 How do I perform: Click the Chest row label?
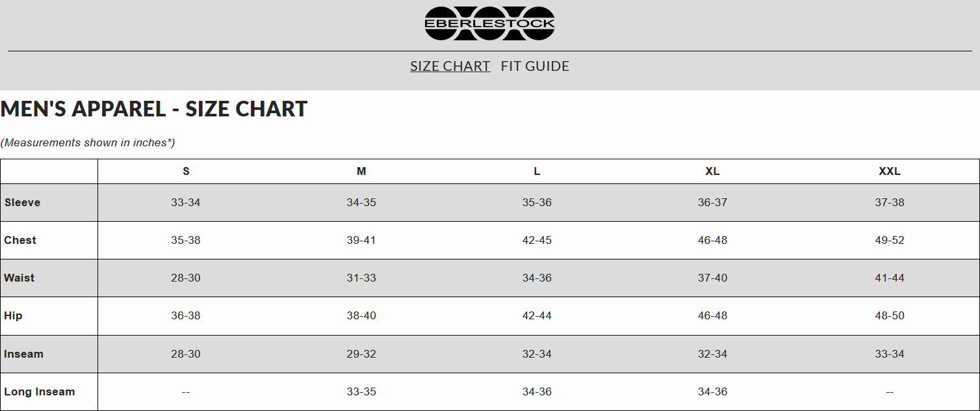coord(20,241)
